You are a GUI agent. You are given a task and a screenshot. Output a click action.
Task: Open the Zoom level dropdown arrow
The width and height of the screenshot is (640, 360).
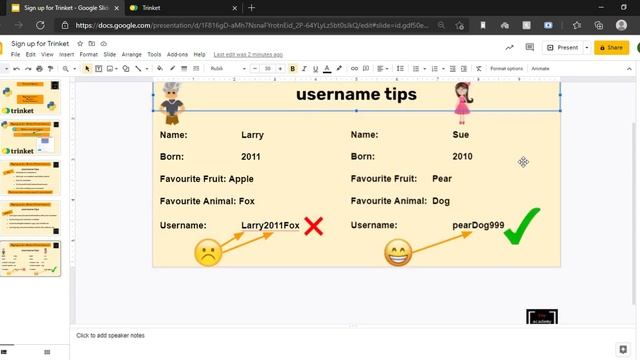74,69
